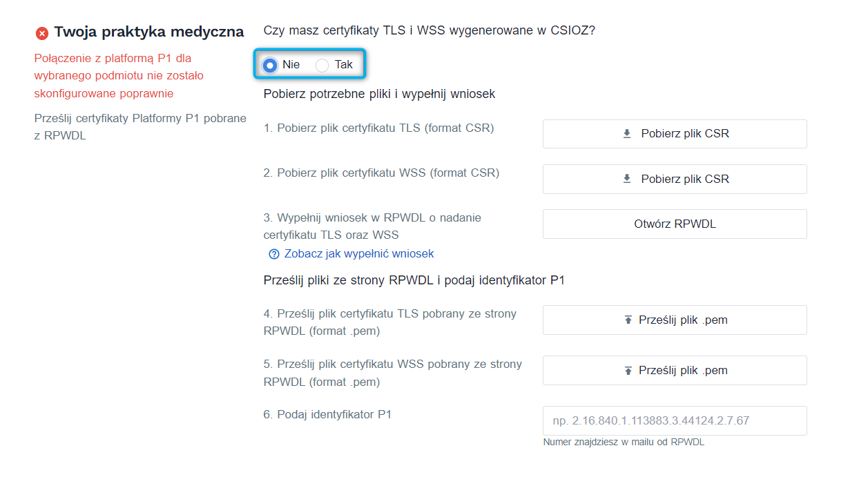
Task: Click the download icon on the TLS CSR button
Action: [626, 133]
